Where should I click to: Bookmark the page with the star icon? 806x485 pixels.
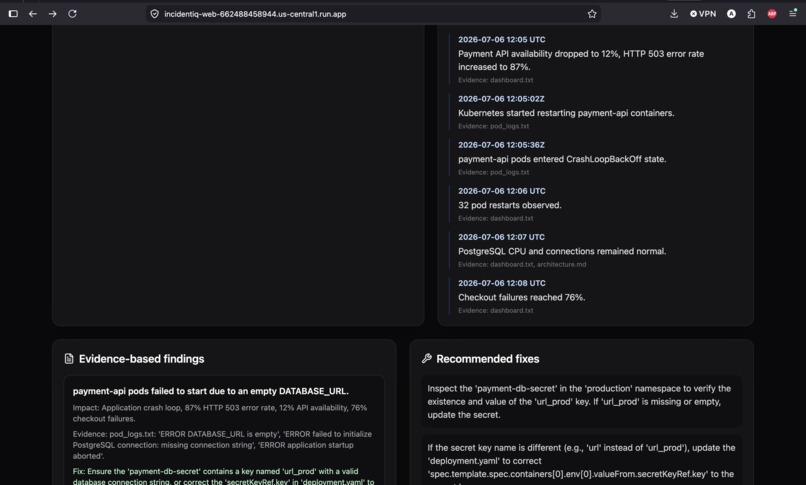[592, 14]
